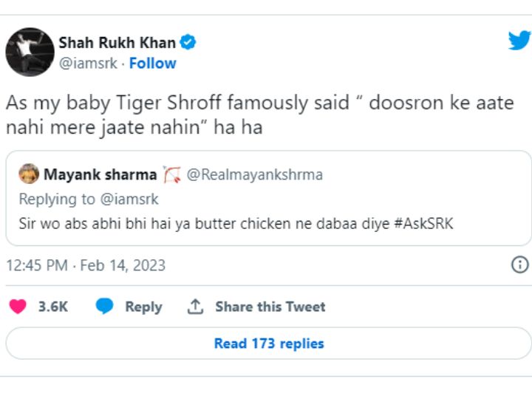Open the tweet info circle icon
The width and height of the screenshot is (532, 399).
(x=519, y=265)
